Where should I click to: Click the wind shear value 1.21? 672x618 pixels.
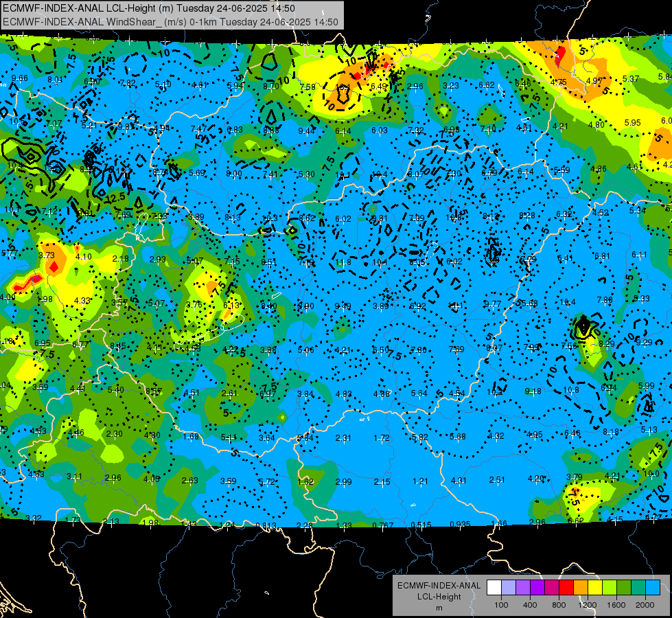(x=420, y=481)
